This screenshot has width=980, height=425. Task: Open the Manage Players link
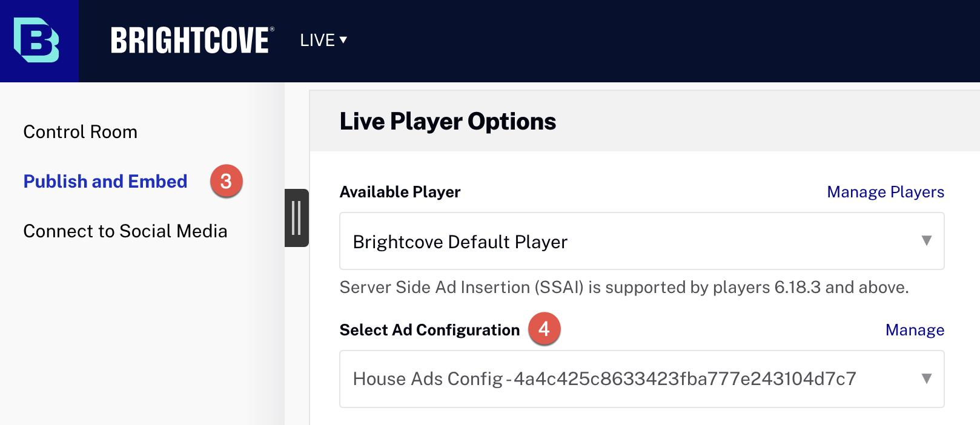point(886,192)
